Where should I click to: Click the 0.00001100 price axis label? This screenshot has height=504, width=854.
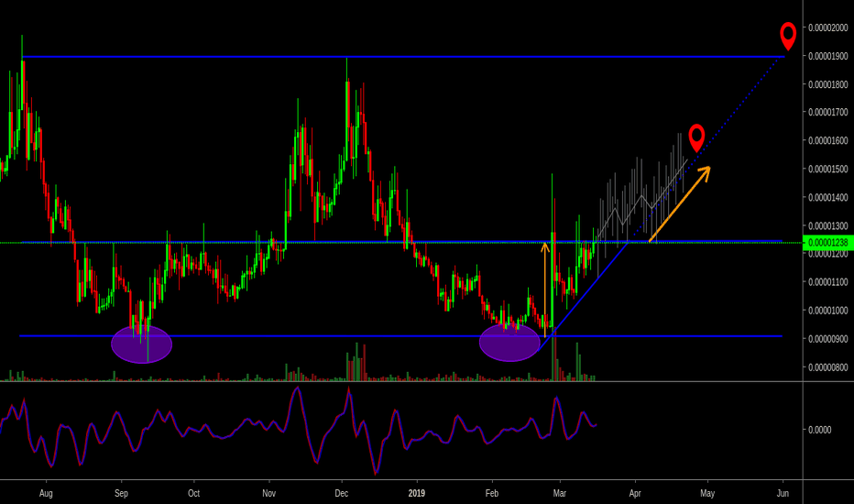click(x=827, y=282)
